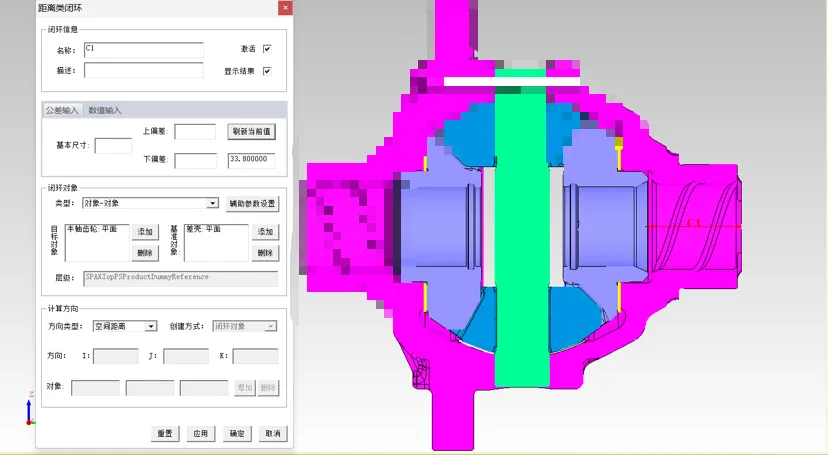This screenshot has height=455, width=828.
Task: Switch to the 公差输入 tab
Action: click(x=62, y=110)
